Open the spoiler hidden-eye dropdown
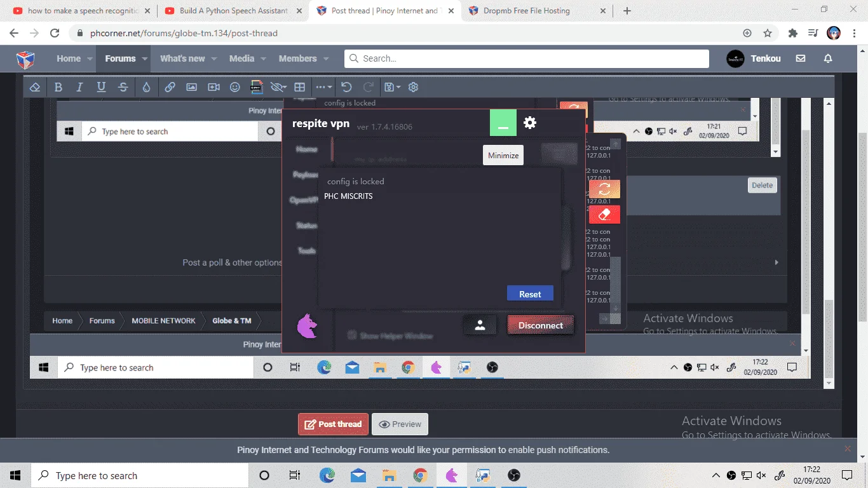The image size is (868, 488). pyautogui.click(x=278, y=87)
